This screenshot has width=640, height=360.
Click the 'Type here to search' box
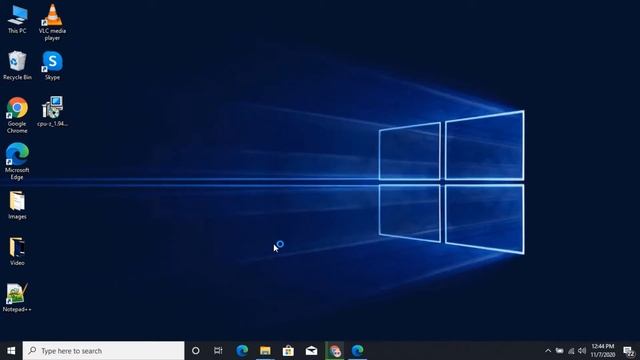pos(103,351)
